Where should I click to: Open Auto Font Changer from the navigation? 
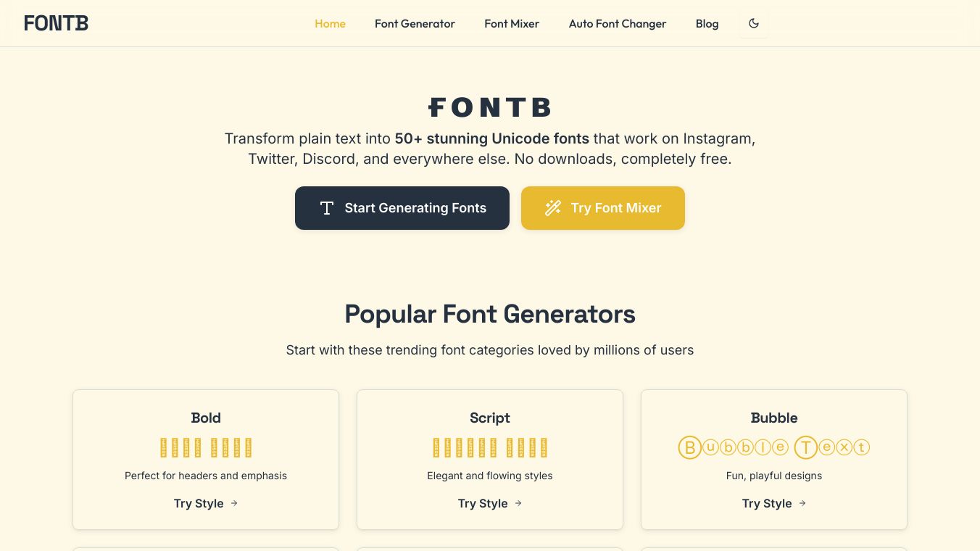[618, 24]
